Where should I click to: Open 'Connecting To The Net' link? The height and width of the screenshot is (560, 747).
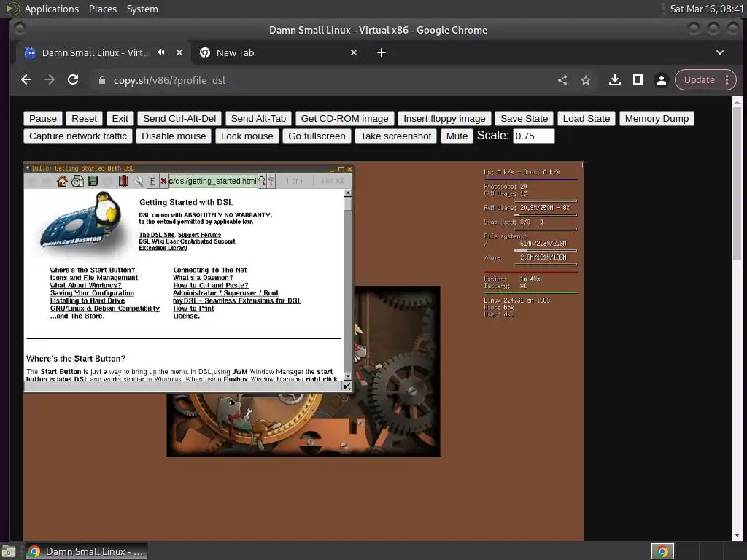[210, 270]
